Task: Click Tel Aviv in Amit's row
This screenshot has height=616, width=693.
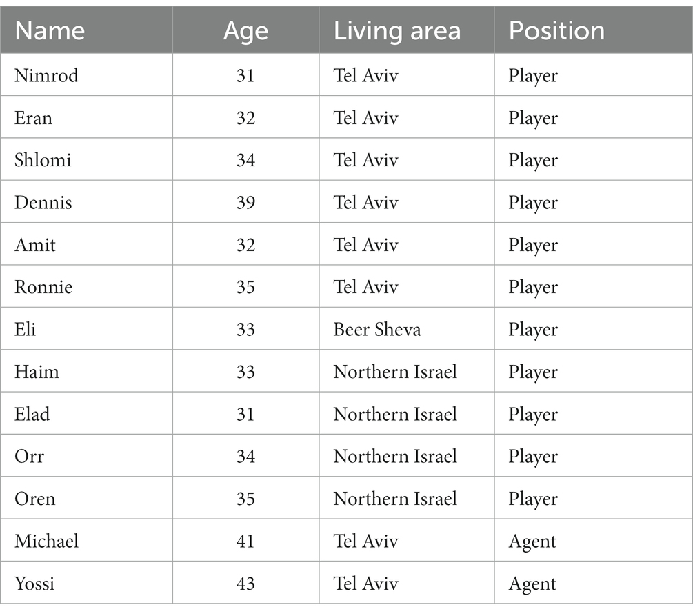Action: pos(365,245)
